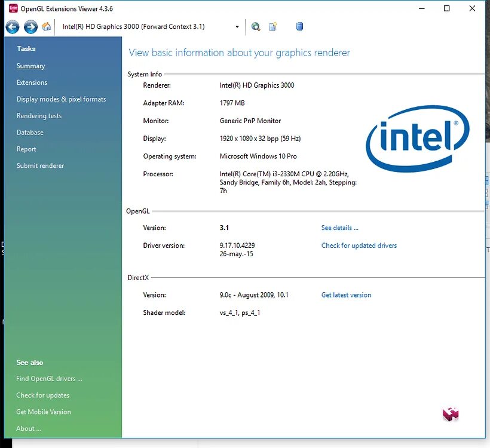Click operating system value Microsoft Windows 10 Pro
The height and width of the screenshot is (448, 490).
click(x=258, y=157)
